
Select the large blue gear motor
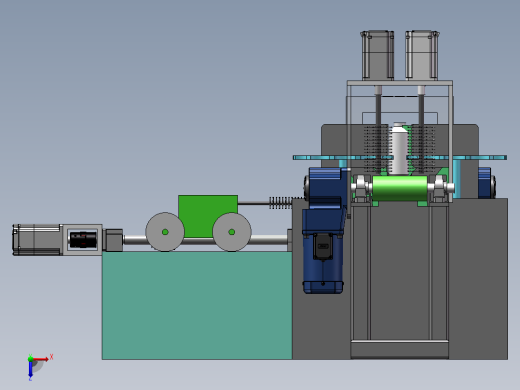323,230
